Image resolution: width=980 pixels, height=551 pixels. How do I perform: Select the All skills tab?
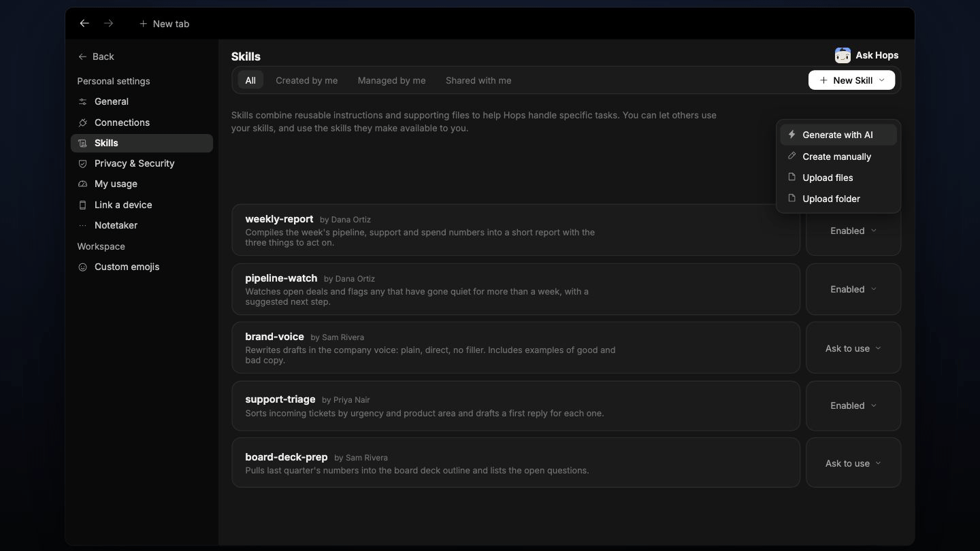tap(250, 80)
